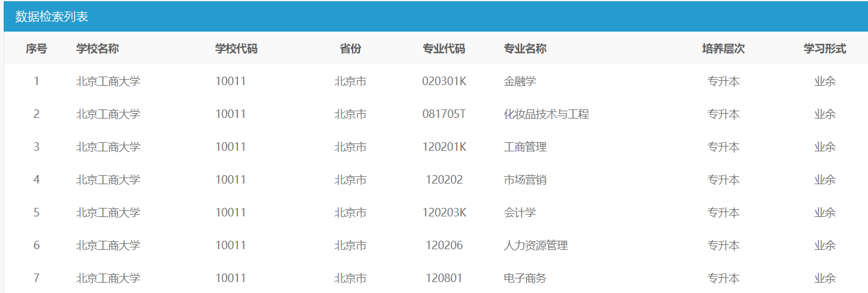Click serial number 1 in the first row
The height and width of the screenshot is (293, 868).
[x=36, y=81]
